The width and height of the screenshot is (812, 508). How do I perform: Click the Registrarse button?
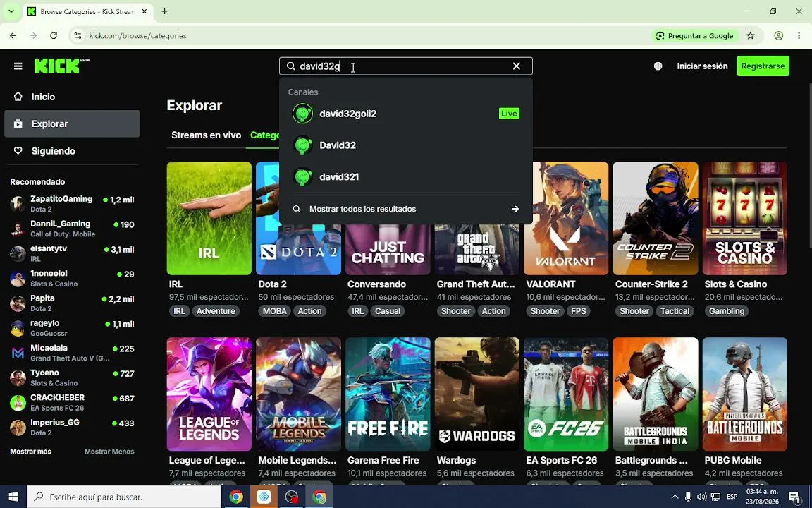(x=763, y=66)
